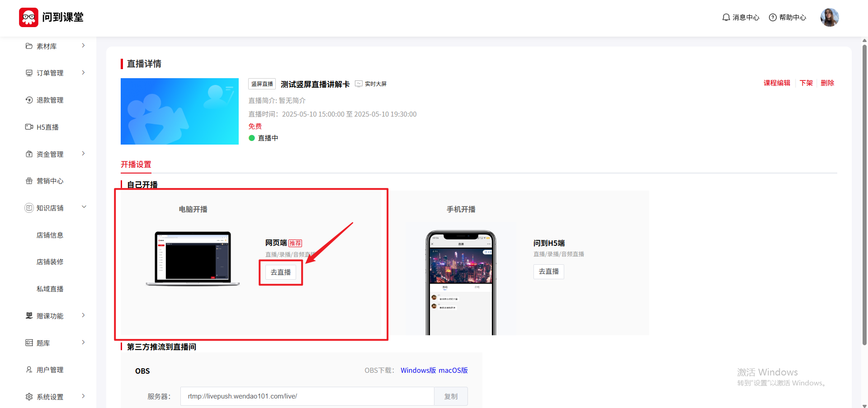Click 课程编辑 link
Image resolution: width=868 pixels, height=408 pixels.
coord(777,83)
